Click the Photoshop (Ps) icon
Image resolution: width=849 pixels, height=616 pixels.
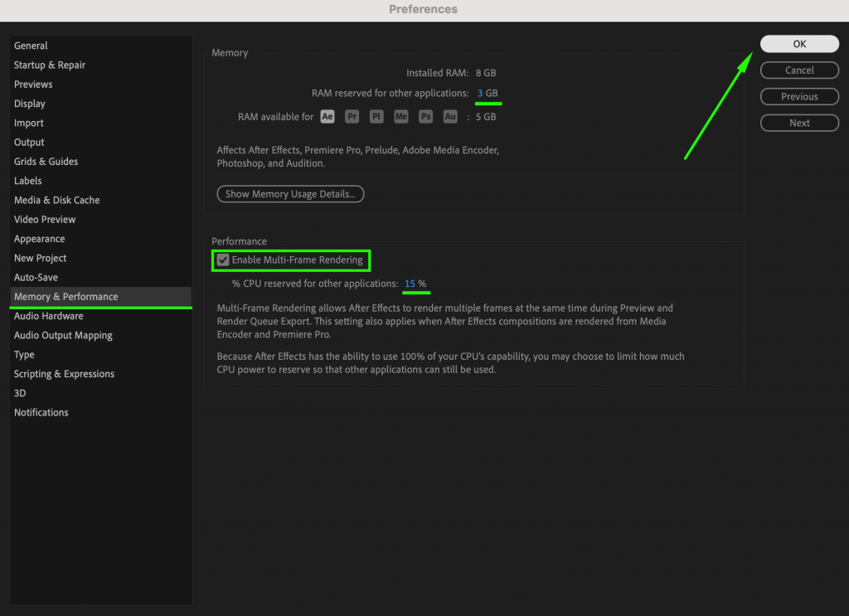tap(425, 117)
